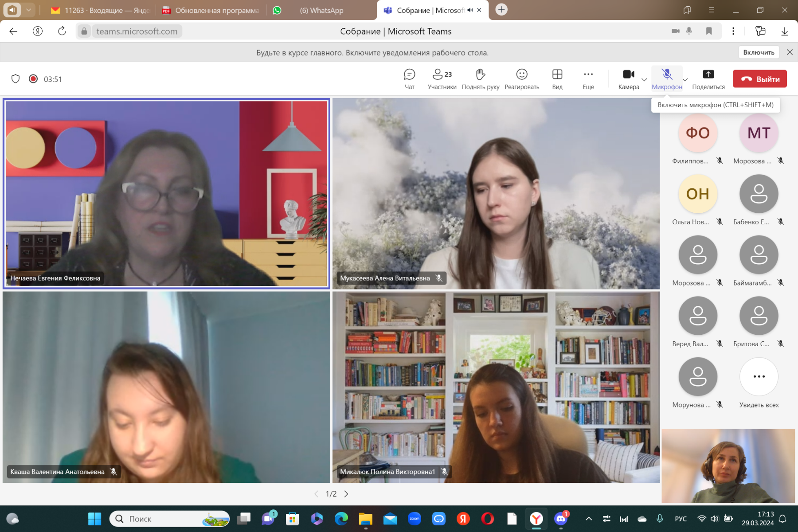Screen dimensions: 798x532
Task: Switch to Обновленная программа PDF tab
Action: (x=211, y=10)
